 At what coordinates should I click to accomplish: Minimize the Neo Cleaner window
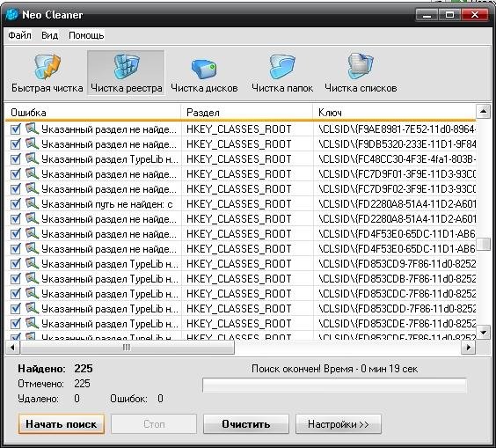click(x=427, y=15)
